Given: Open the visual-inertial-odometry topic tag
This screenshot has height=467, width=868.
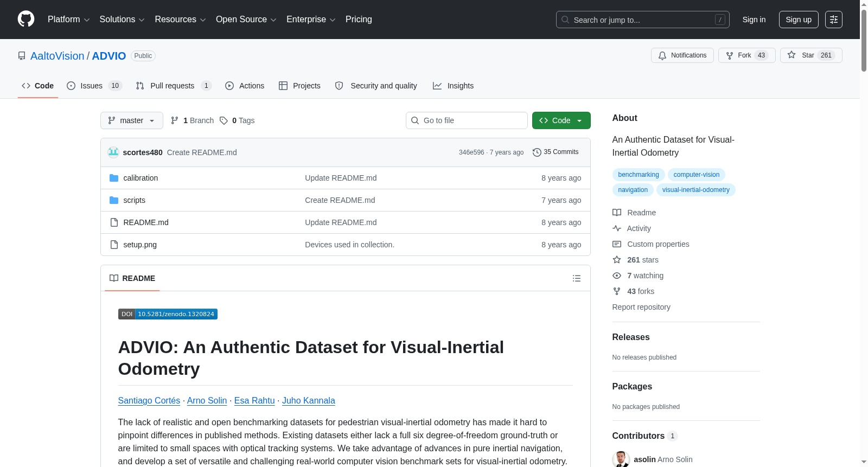Looking at the screenshot, I should (696, 190).
